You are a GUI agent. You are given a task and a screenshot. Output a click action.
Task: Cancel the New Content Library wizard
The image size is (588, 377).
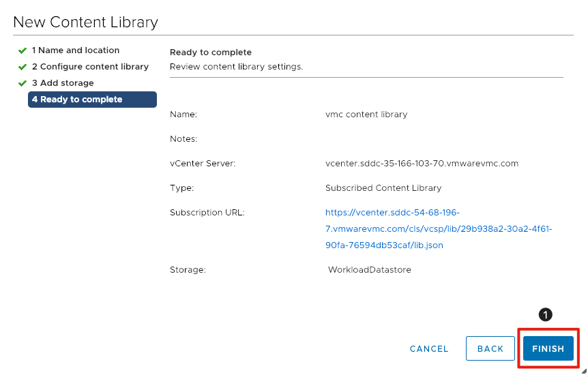click(429, 348)
